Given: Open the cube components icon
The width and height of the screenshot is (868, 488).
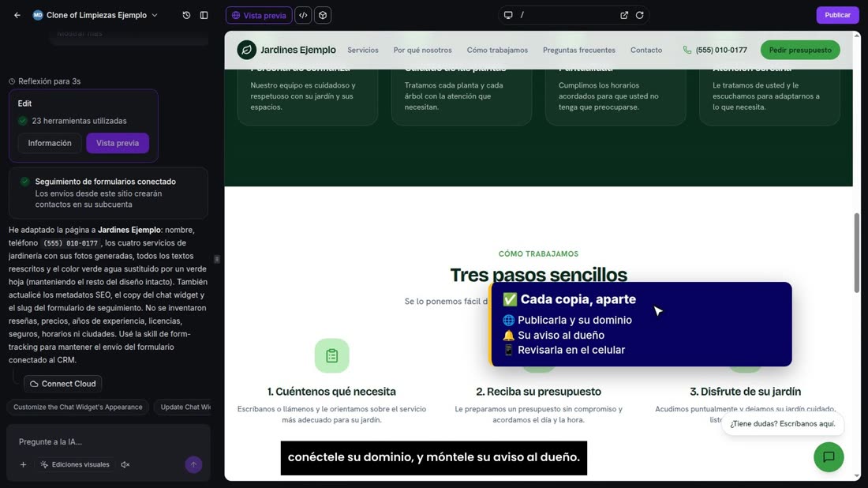Looking at the screenshot, I should [x=323, y=15].
